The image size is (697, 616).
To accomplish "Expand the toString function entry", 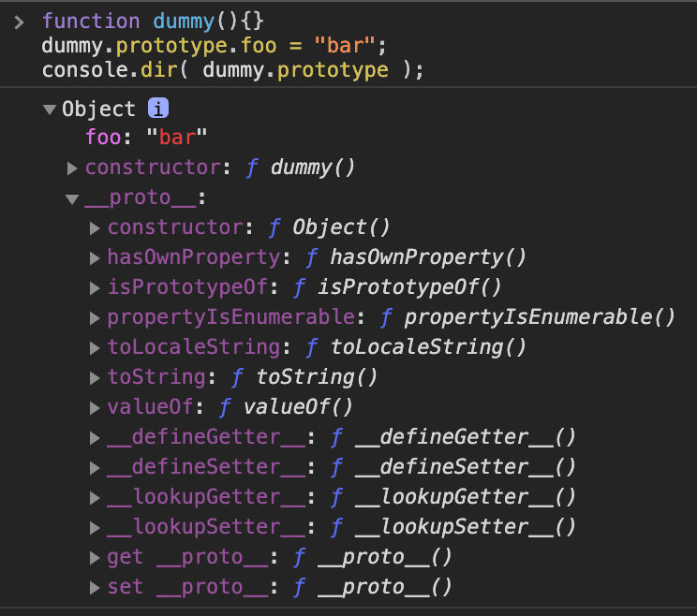I will (x=95, y=377).
